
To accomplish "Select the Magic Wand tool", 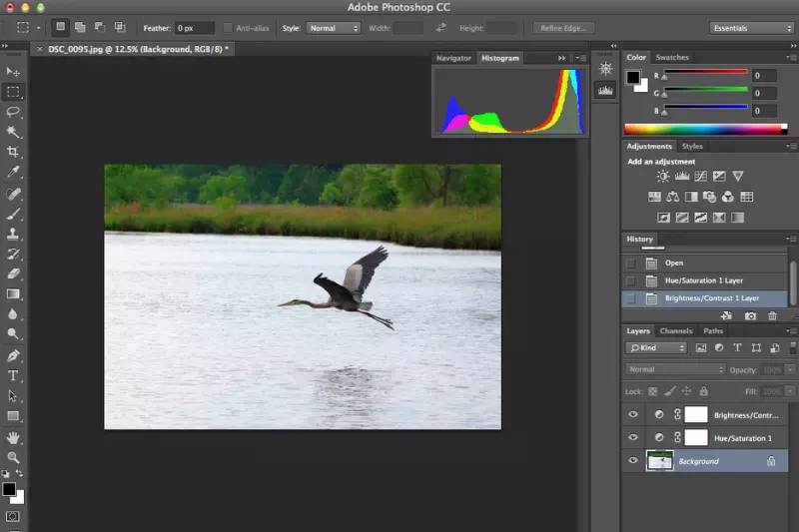I will click(13, 132).
